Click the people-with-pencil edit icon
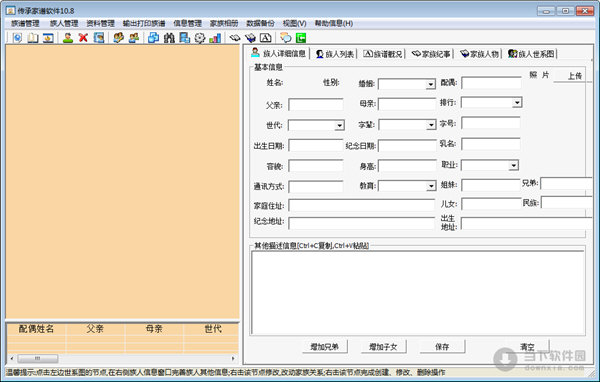Image resolution: width=600 pixels, height=382 pixels. (119, 38)
